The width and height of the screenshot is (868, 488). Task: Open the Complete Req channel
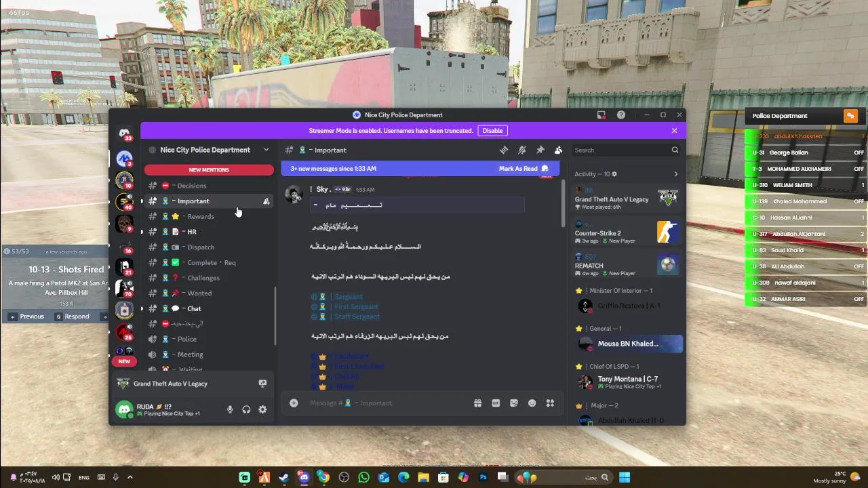[x=209, y=262]
